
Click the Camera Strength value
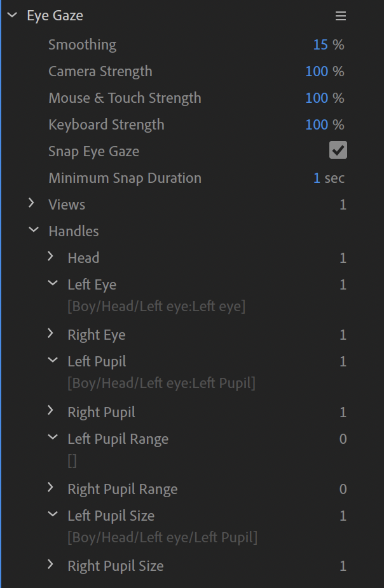click(317, 71)
